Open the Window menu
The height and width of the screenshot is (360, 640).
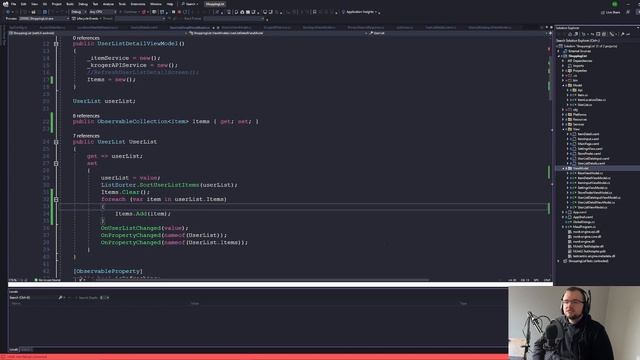coord(156,4)
